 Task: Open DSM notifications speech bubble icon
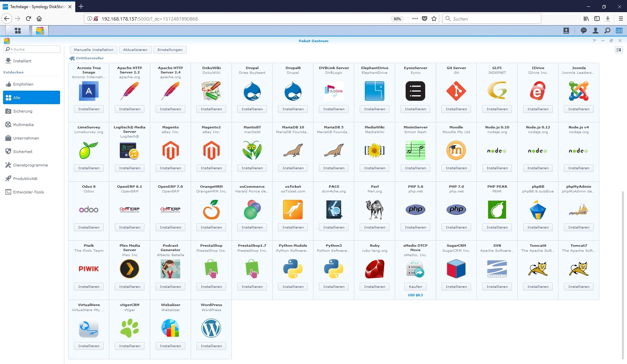(x=583, y=31)
